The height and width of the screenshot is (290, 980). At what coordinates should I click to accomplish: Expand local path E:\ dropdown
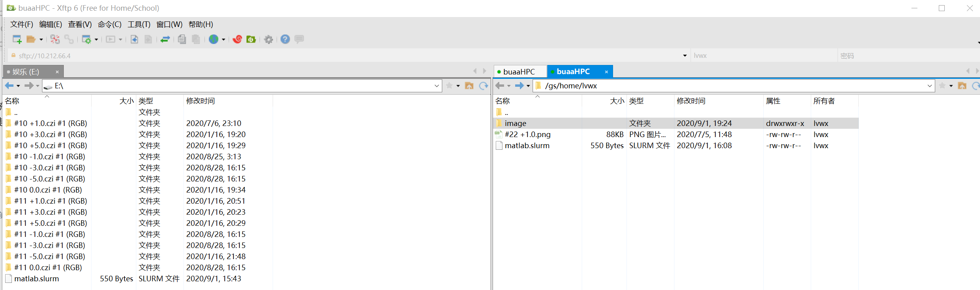[x=437, y=86]
